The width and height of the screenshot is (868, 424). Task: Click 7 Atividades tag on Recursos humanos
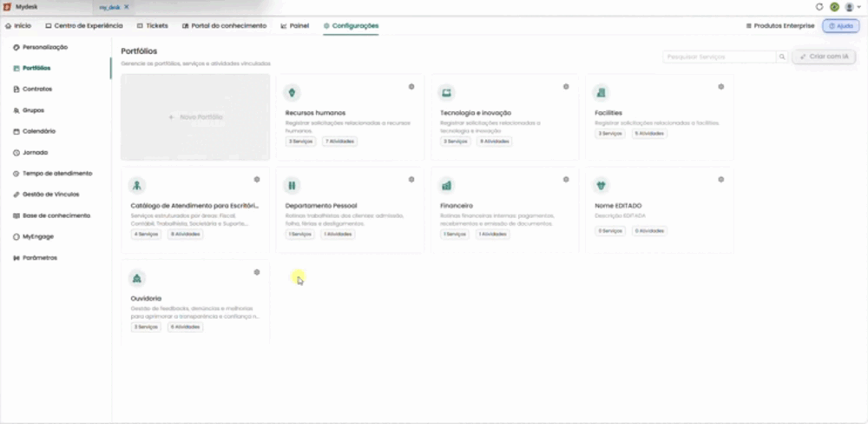pos(340,142)
